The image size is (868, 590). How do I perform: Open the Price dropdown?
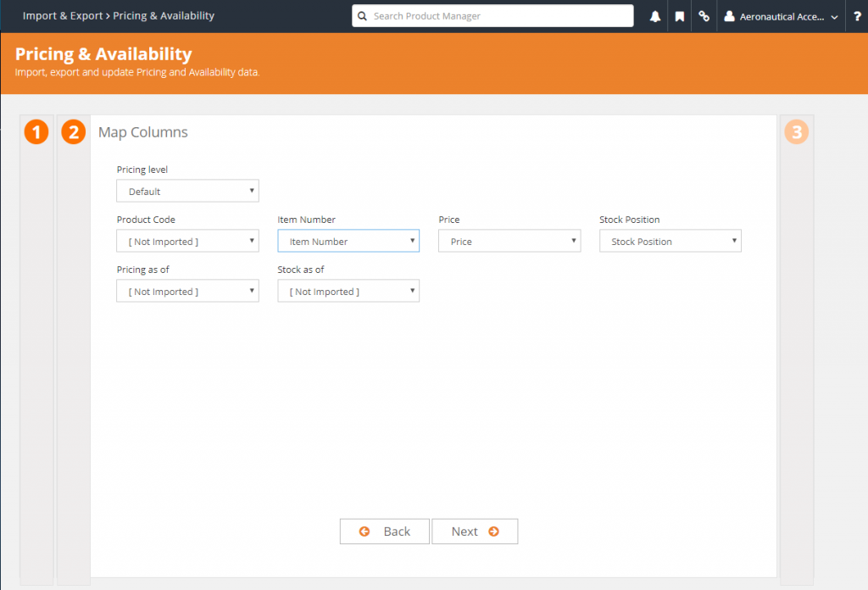[x=509, y=241]
